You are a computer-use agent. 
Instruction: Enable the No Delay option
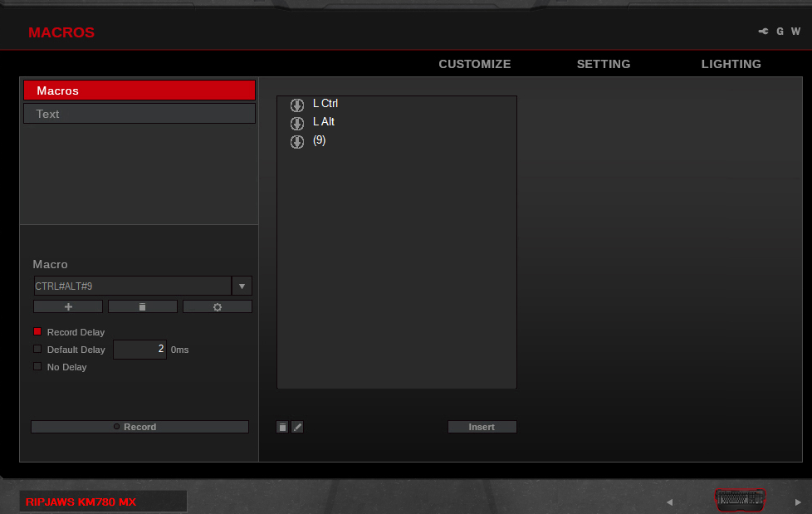tap(37, 366)
